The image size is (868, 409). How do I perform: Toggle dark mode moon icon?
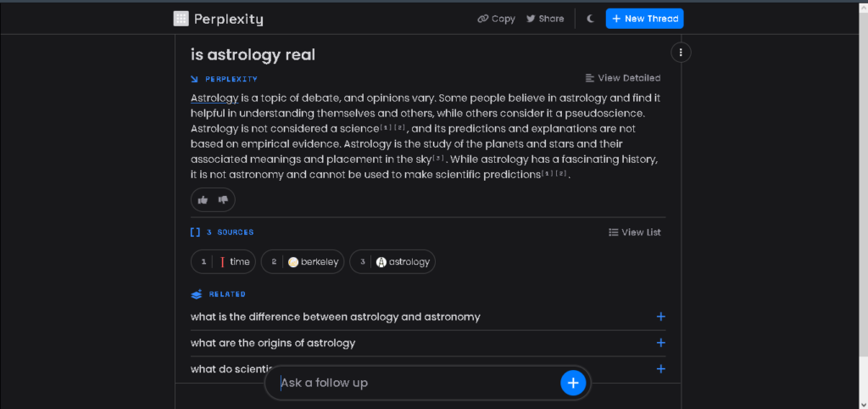591,19
